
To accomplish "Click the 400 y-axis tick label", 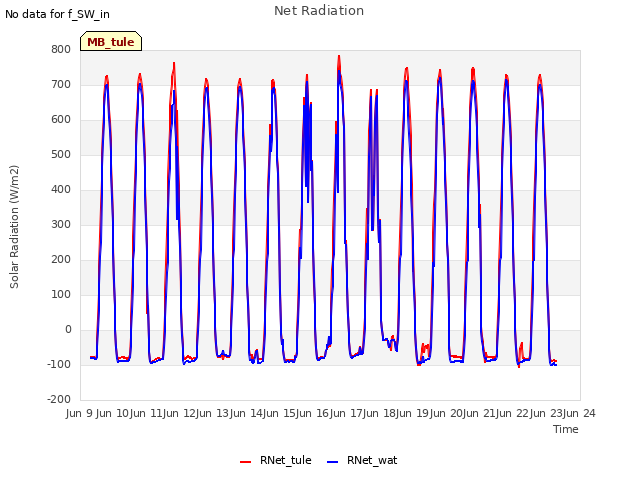I will pyautogui.click(x=61, y=189).
